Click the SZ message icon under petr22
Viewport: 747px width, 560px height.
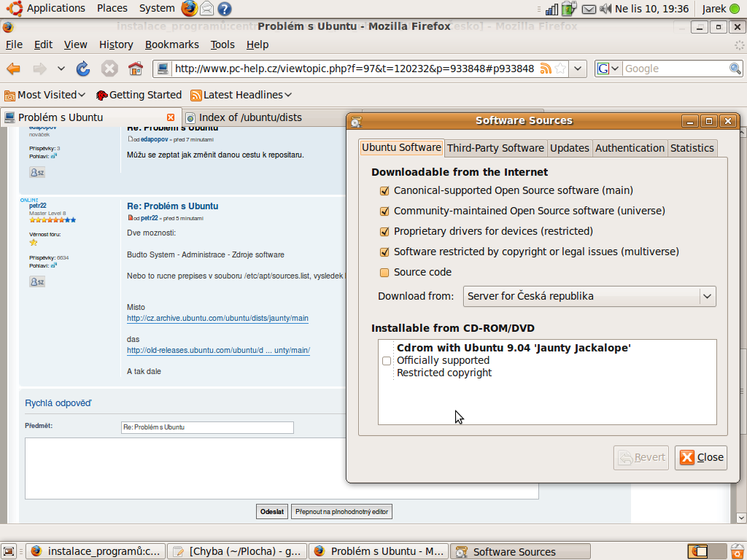coord(37,281)
